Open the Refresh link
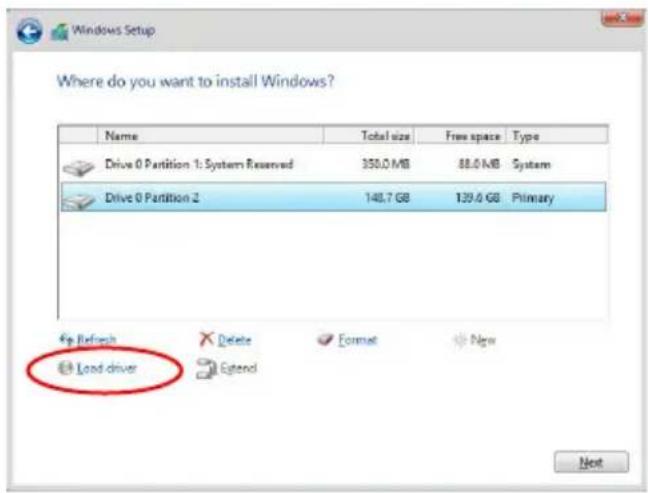Screen dimensions: 648x493 pos(96,340)
